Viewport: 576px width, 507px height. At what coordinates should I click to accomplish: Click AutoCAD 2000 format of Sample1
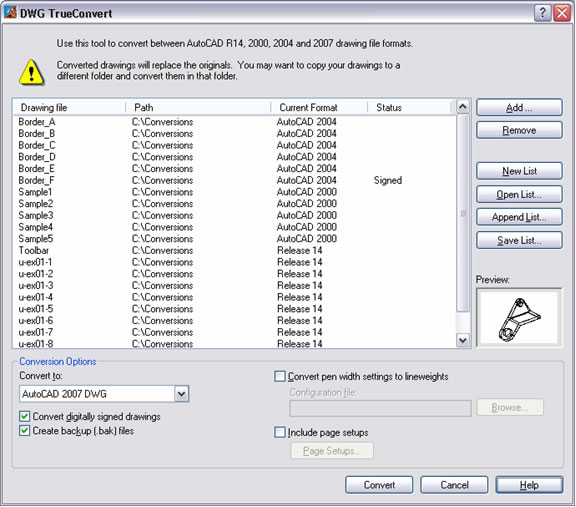click(307, 192)
